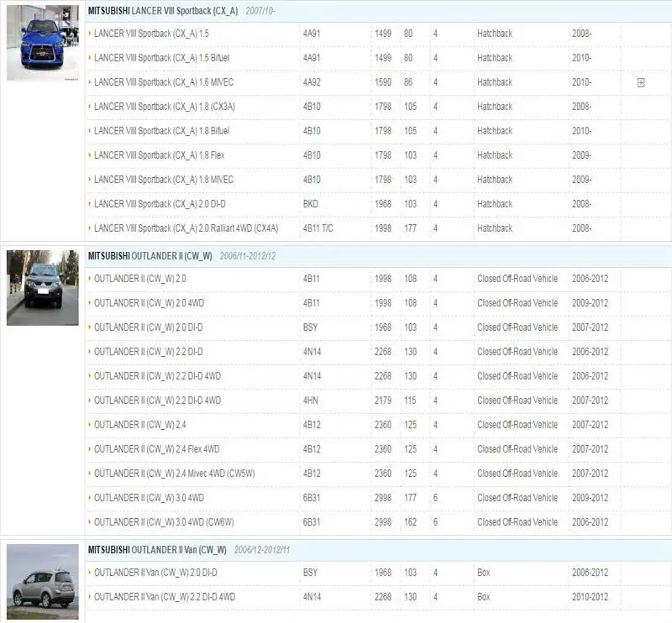Click engine code 4HN

click(x=310, y=401)
